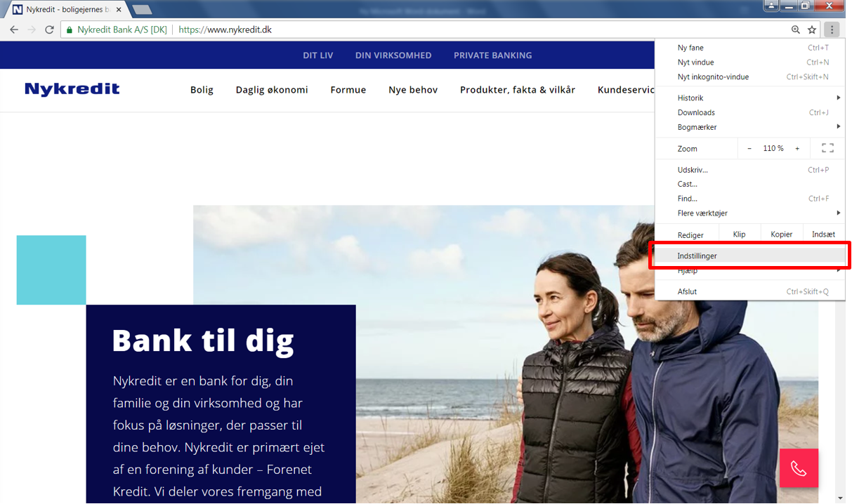Open the Kundeservice navigation link
This screenshot has width=852, height=504.
(x=626, y=90)
